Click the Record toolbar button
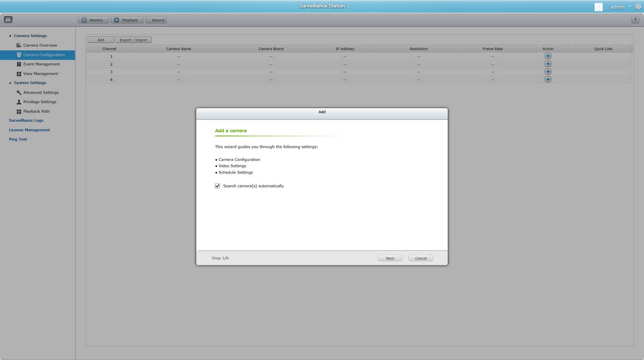644x360 pixels. click(156, 20)
